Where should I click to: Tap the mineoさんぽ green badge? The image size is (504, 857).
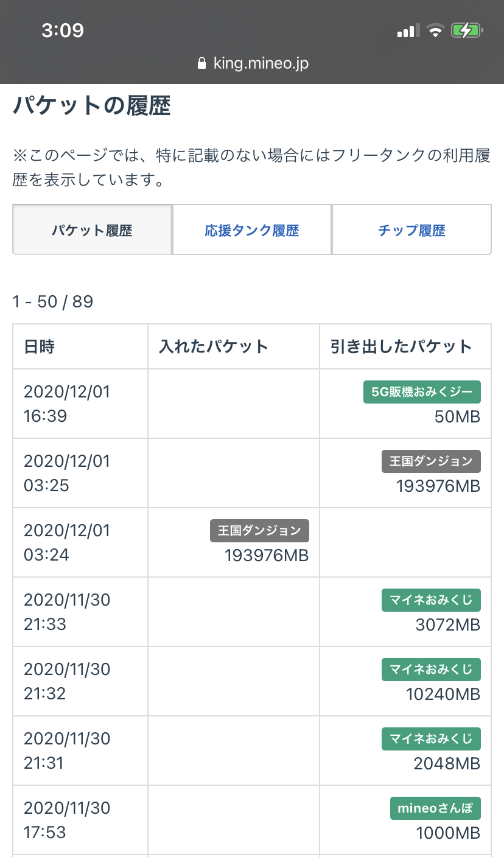point(435,809)
